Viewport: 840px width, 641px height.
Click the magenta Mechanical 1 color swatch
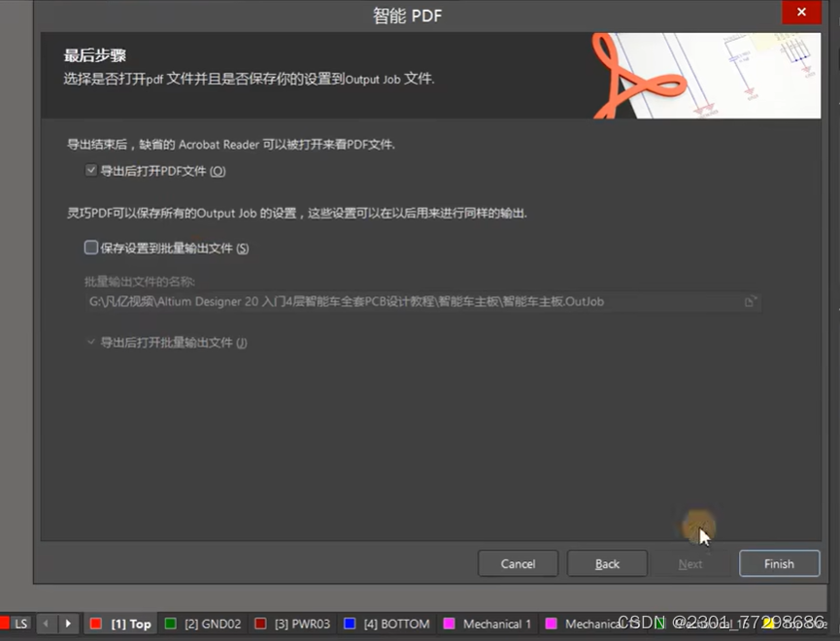(449, 624)
